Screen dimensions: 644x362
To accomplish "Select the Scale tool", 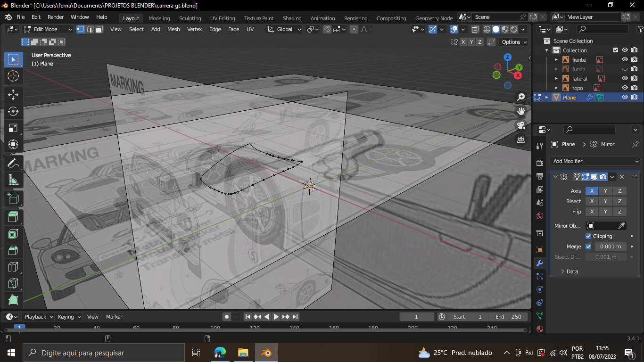I will click(x=13, y=128).
